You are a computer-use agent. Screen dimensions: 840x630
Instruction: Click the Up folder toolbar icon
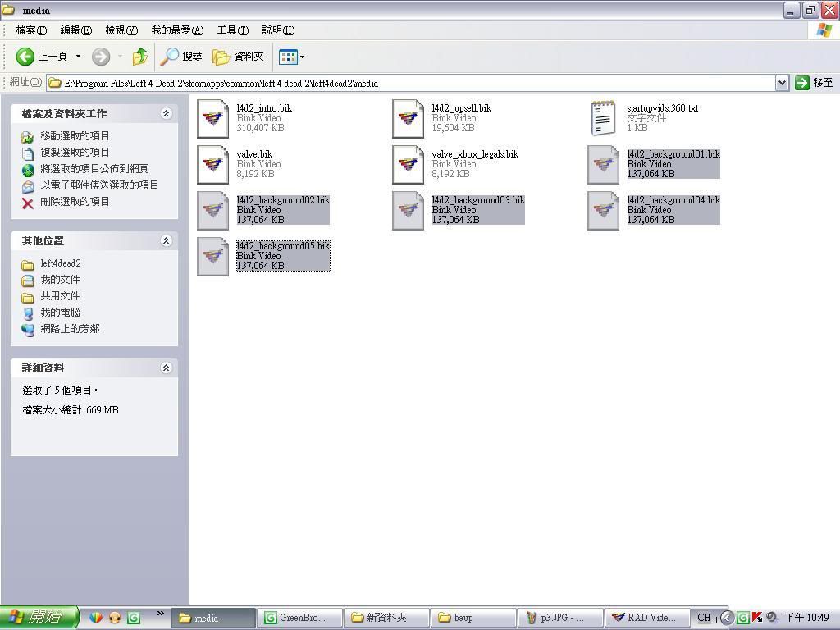140,57
